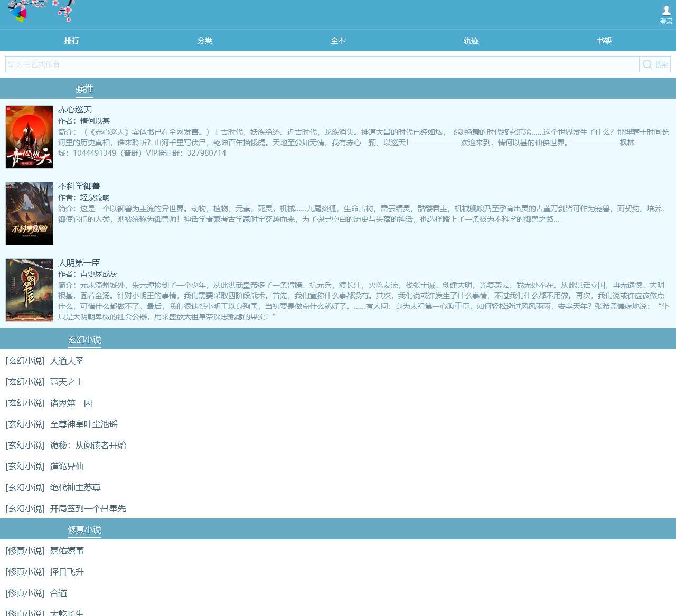The image size is (676, 616).
Task: Click the 赤心巡天 book title link
Action: click(75, 110)
